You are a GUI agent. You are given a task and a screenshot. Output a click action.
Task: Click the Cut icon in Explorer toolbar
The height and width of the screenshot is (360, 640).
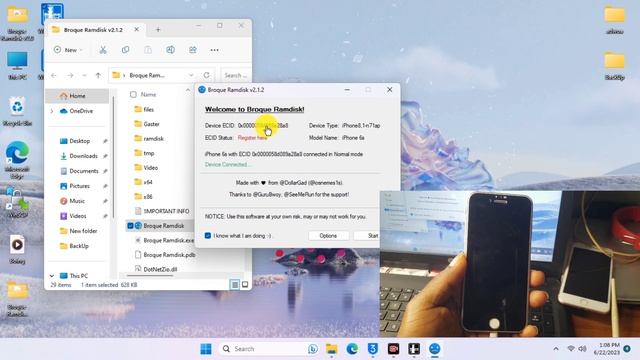pyautogui.click(x=103, y=50)
